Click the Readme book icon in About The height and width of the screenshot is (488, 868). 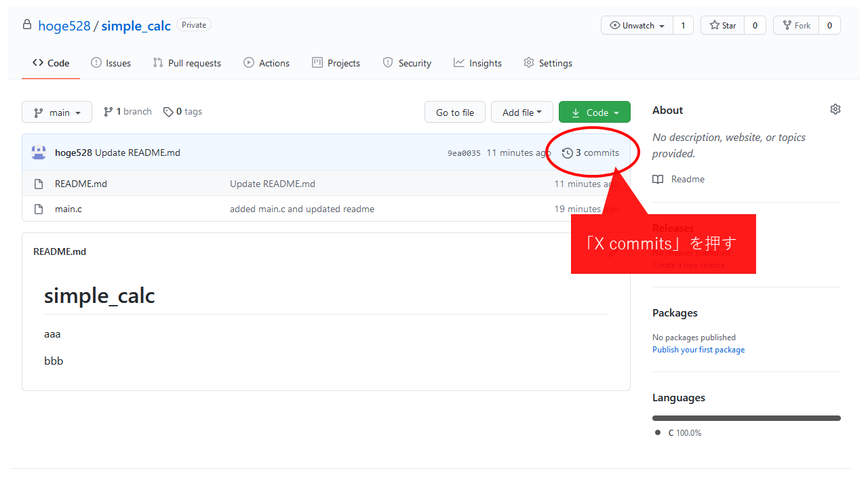658,179
